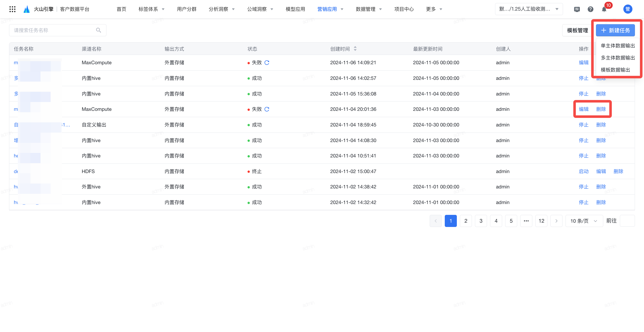Go to page 4
This screenshot has height=332, width=644.
tap(496, 221)
